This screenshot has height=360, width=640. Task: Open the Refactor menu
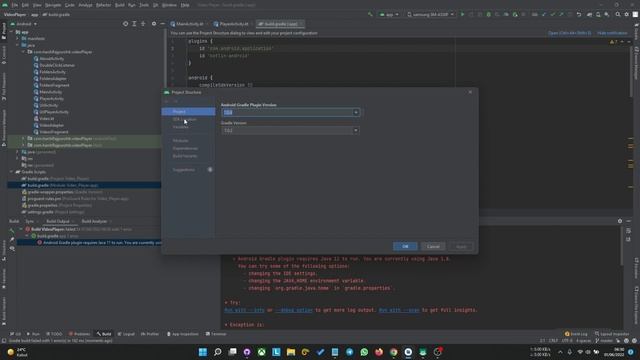pos(103,5)
